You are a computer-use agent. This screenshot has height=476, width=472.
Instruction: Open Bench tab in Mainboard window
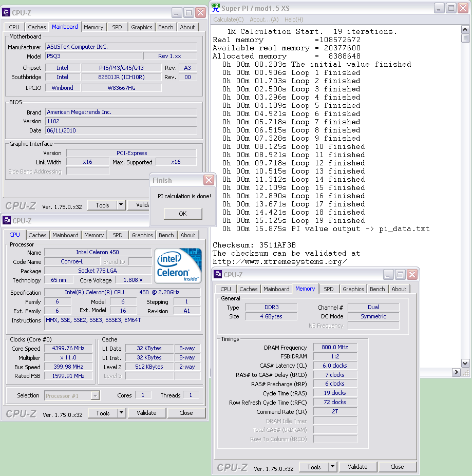click(x=166, y=27)
